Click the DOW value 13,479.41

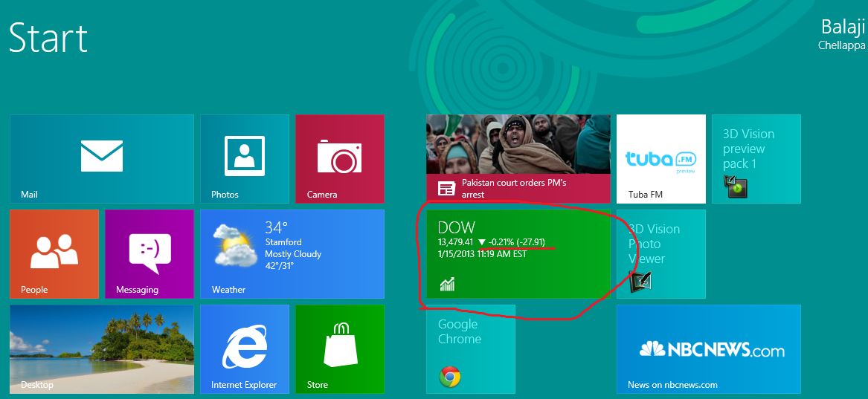click(x=456, y=242)
